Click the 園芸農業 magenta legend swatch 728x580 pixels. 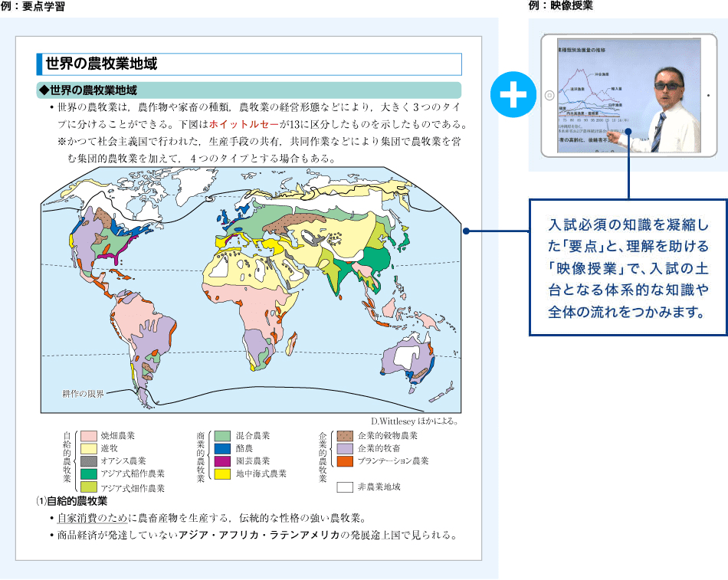coord(222,460)
